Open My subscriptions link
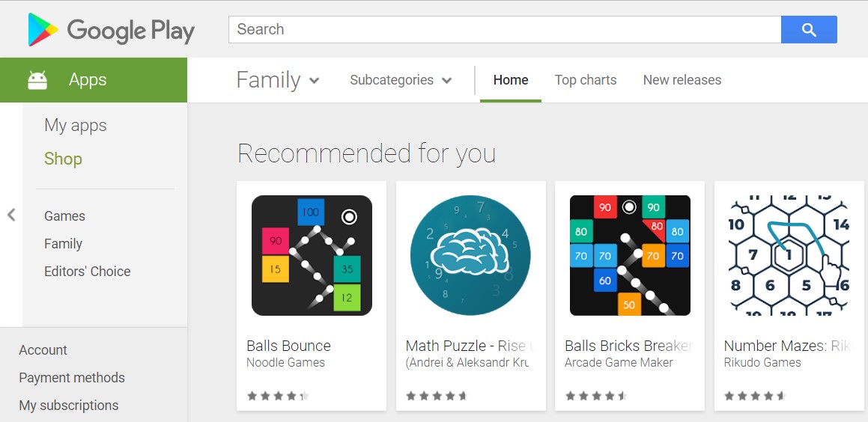Viewport: 868px width, 422px height. (69, 406)
